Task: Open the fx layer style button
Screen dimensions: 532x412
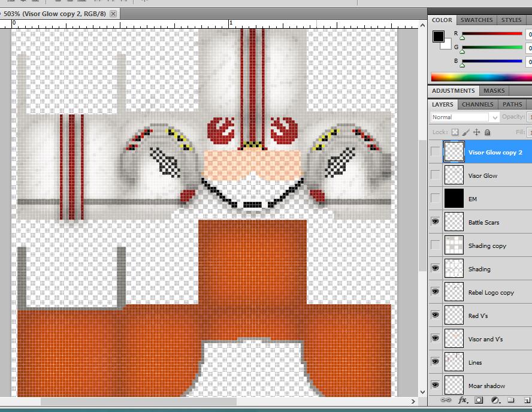Action: point(463,400)
